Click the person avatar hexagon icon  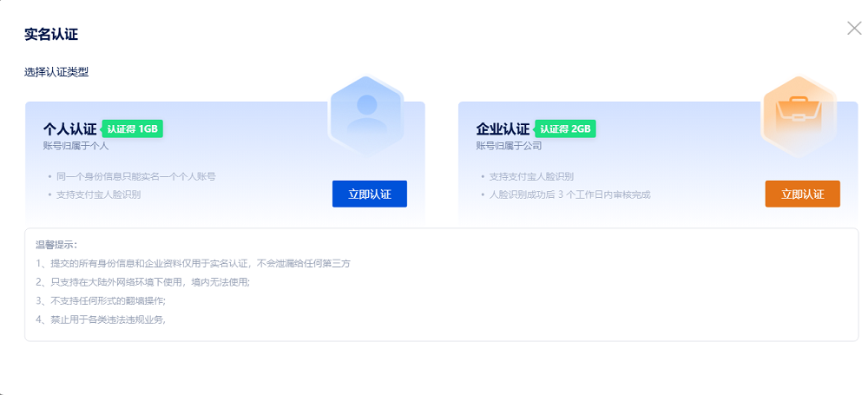[x=366, y=114]
